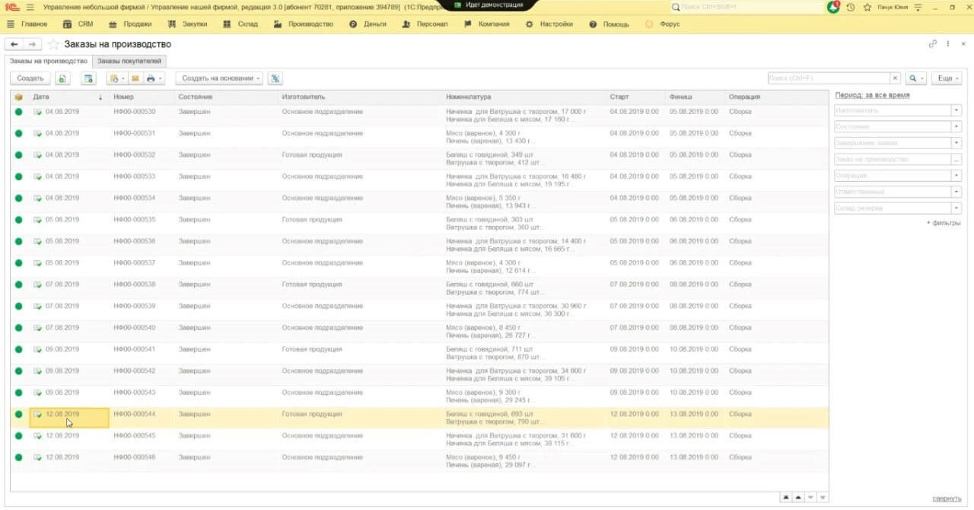Open the Деньги menu section
The image size is (974, 510).
click(x=368, y=24)
